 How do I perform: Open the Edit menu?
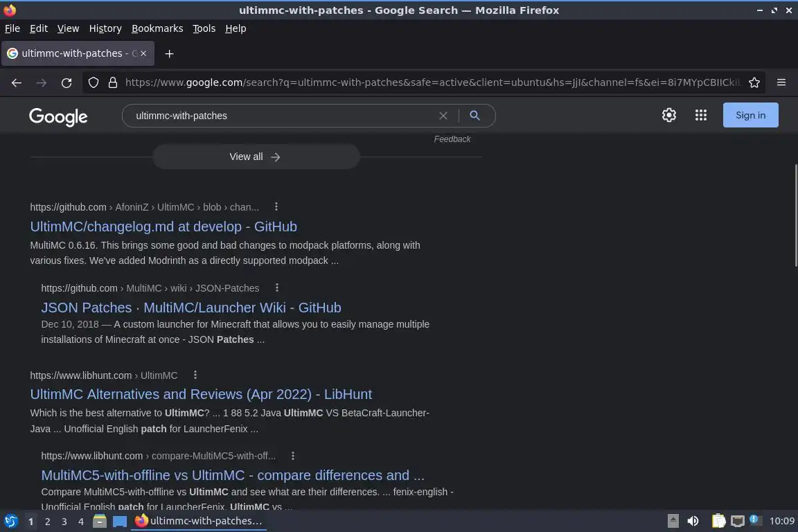point(39,28)
